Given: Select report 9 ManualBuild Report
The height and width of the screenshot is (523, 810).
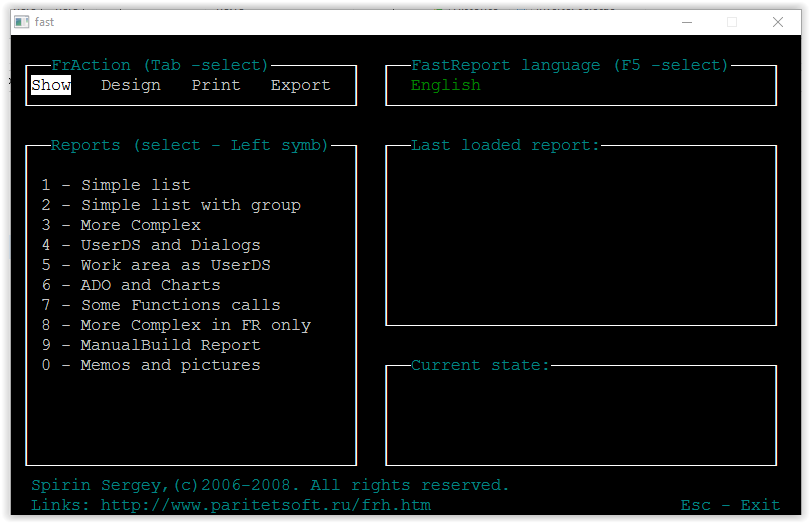Looking at the screenshot, I should tap(151, 345).
